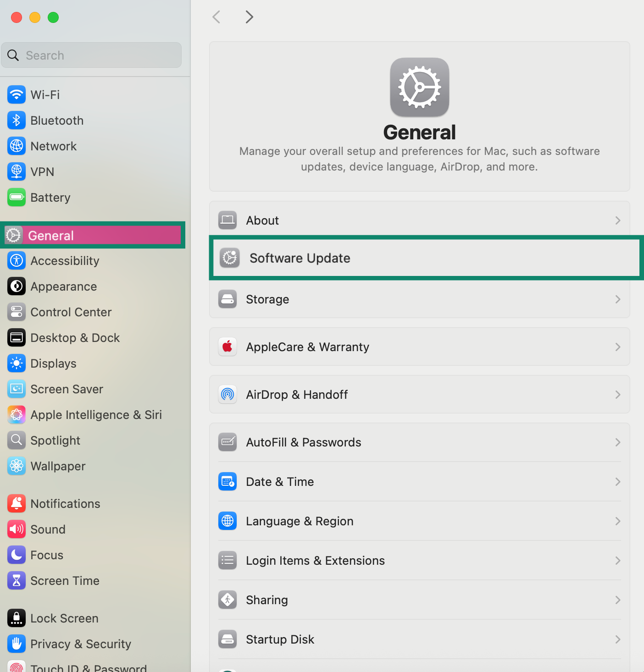Viewport: 644px width, 672px height.
Task: Click the Wi-Fi icon in the sidebar
Action: point(17,94)
